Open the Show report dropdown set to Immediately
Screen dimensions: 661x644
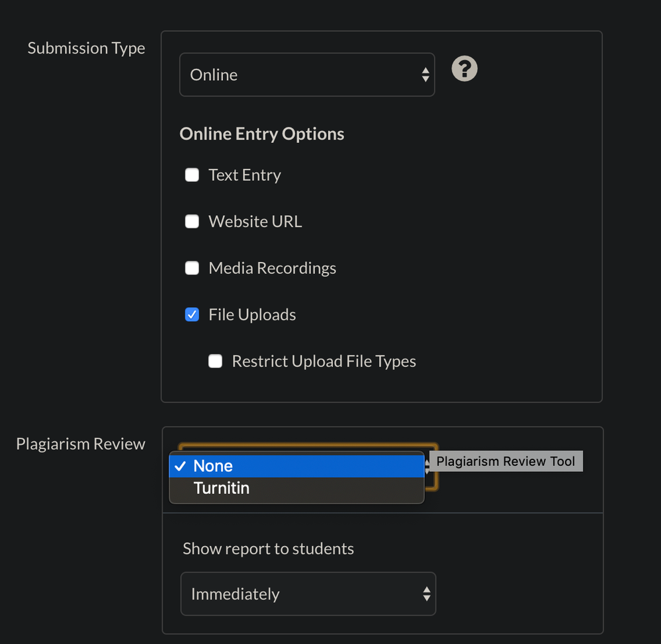(308, 594)
